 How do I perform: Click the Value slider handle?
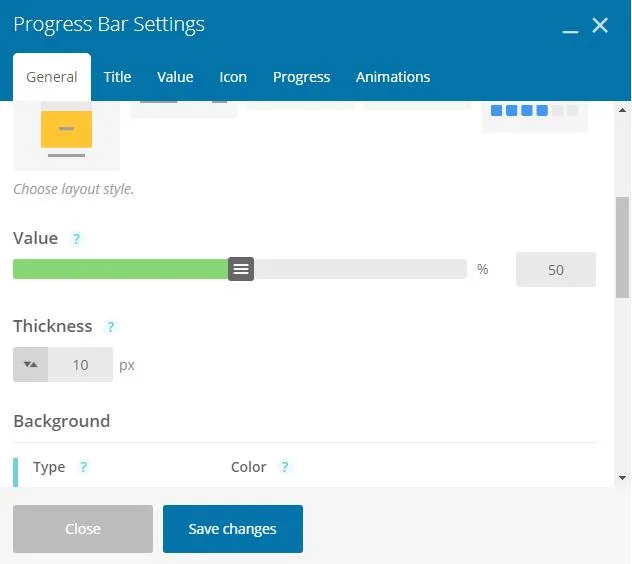(x=241, y=269)
